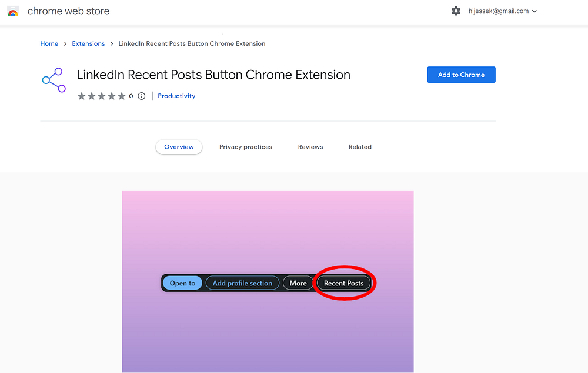Image resolution: width=588 pixels, height=373 pixels.
Task: Click the extension preview screenshot
Action: (268, 281)
